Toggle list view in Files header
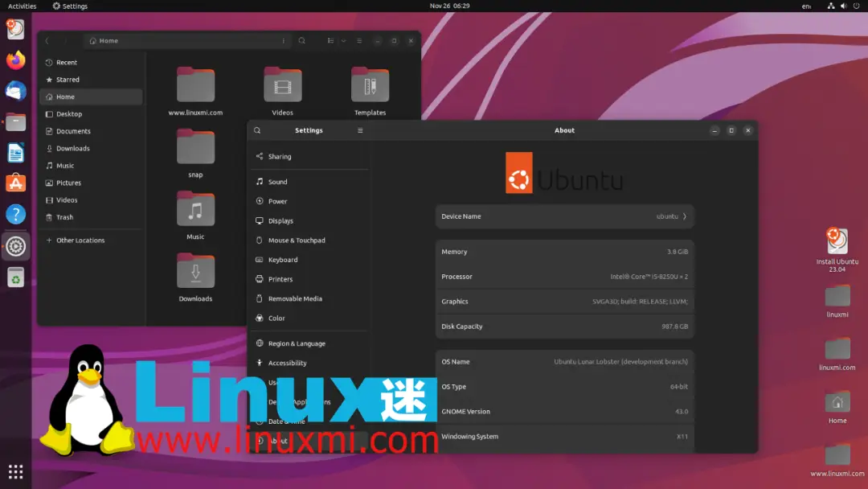This screenshot has height=489, width=868. click(330, 40)
